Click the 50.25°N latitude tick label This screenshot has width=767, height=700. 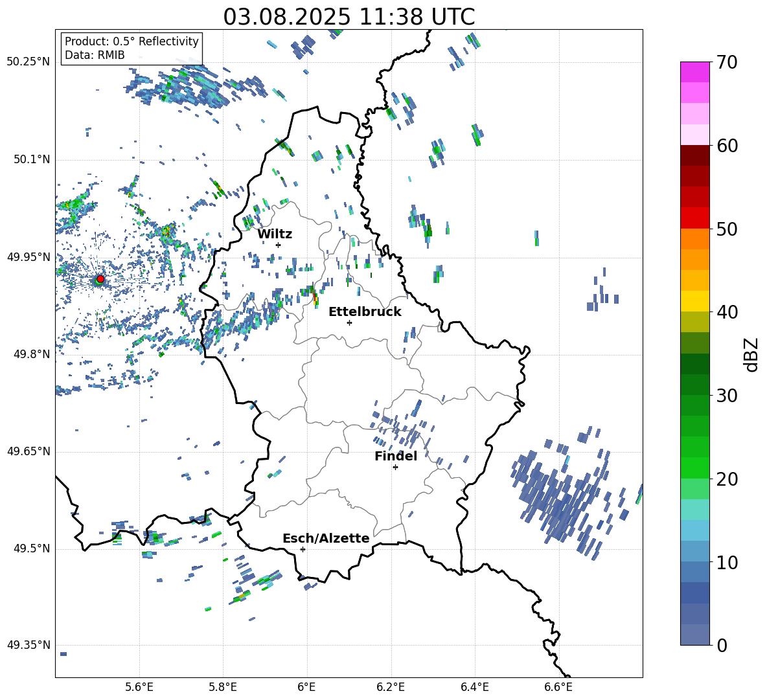coord(29,62)
